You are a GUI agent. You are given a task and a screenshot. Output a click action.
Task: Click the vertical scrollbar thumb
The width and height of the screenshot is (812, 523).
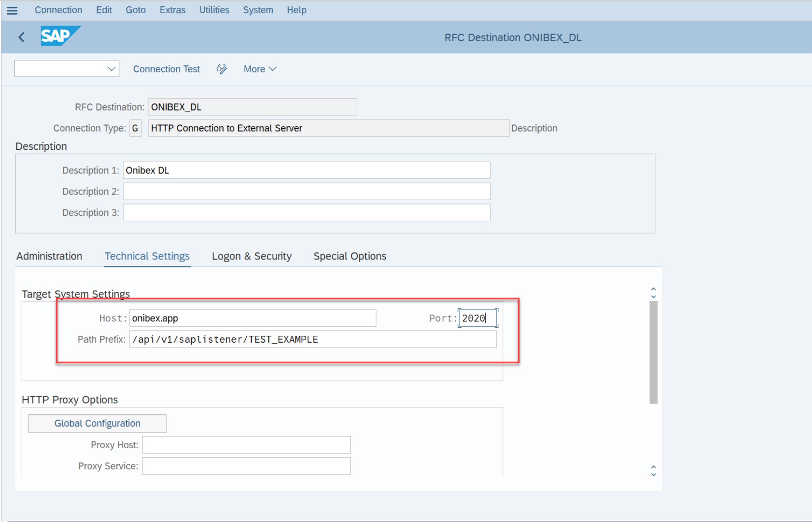(x=653, y=352)
